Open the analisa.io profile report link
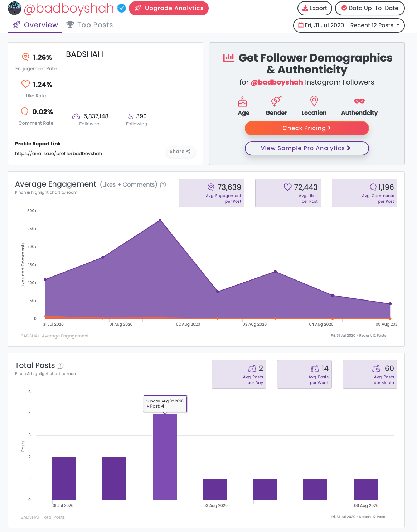 [58, 154]
